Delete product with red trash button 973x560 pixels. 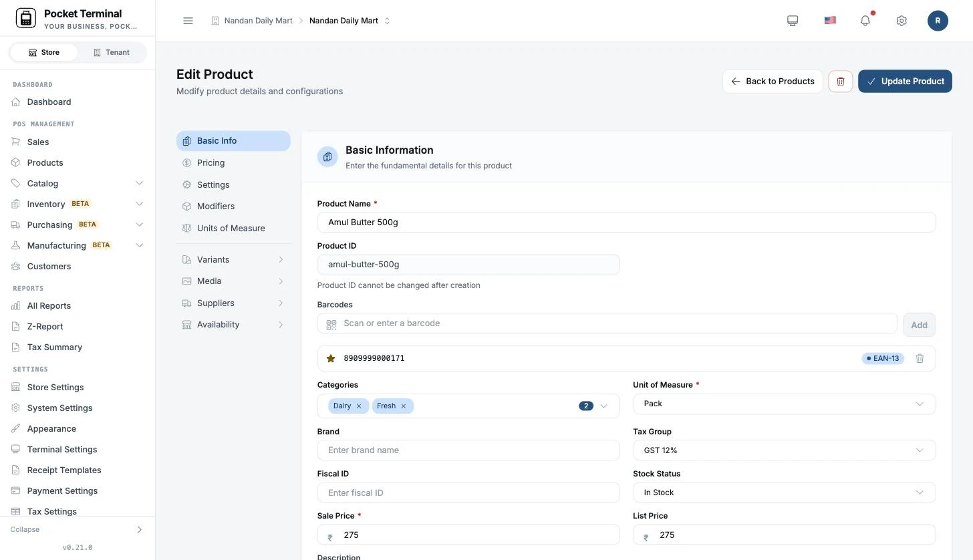[x=841, y=82]
